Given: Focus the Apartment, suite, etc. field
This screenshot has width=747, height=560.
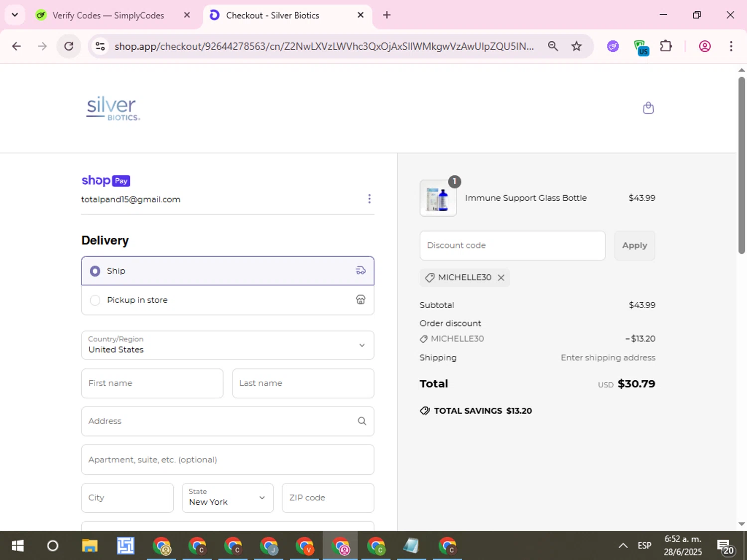Looking at the screenshot, I should pos(228,459).
